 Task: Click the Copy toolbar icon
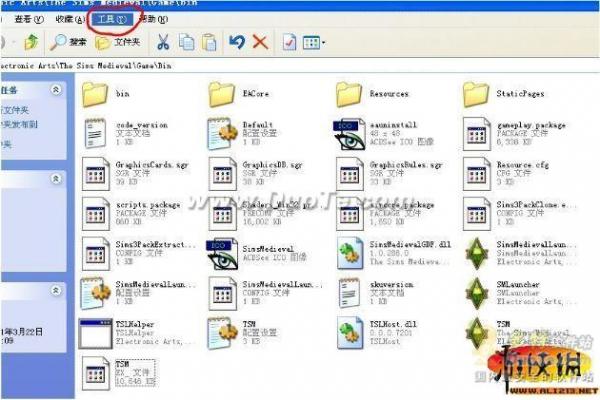click(x=186, y=42)
